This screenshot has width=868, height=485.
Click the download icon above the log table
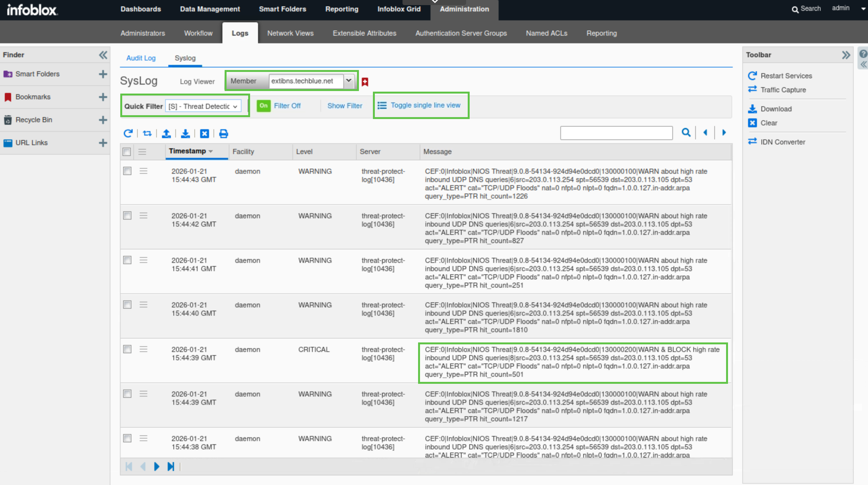coord(185,133)
